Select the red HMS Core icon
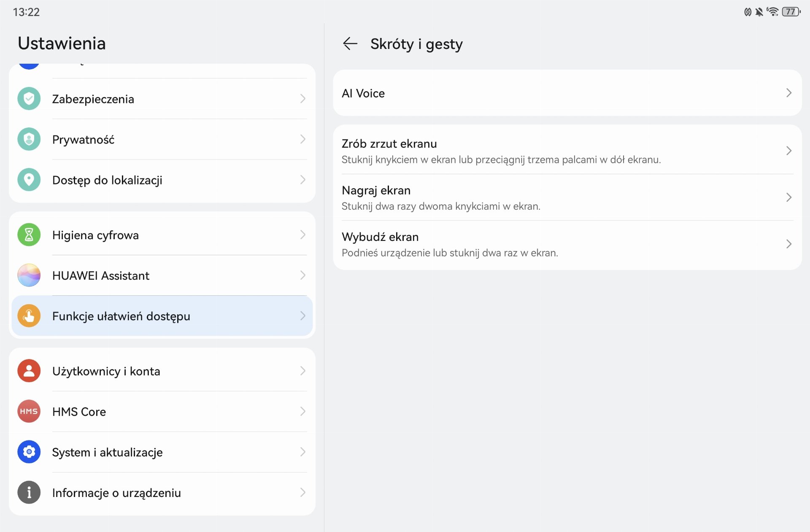Image resolution: width=810 pixels, height=532 pixels. pos(29,411)
